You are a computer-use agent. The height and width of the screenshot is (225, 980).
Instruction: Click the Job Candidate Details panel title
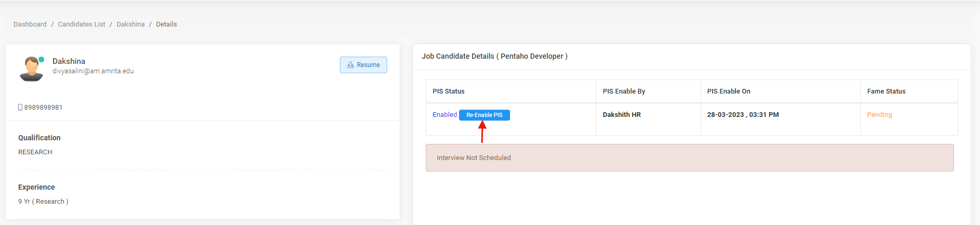click(494, 56)
